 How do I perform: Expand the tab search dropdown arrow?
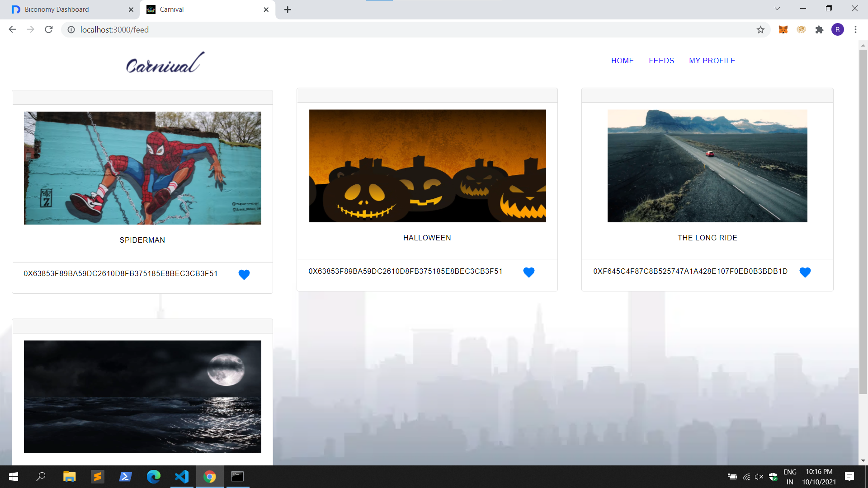777,9
